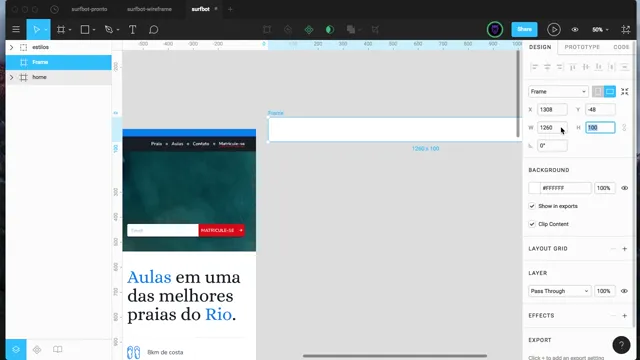Click the #FFFFFF hex color field
Image resolution: width=640 pixels, height=360 pixels.
[566, 188]
